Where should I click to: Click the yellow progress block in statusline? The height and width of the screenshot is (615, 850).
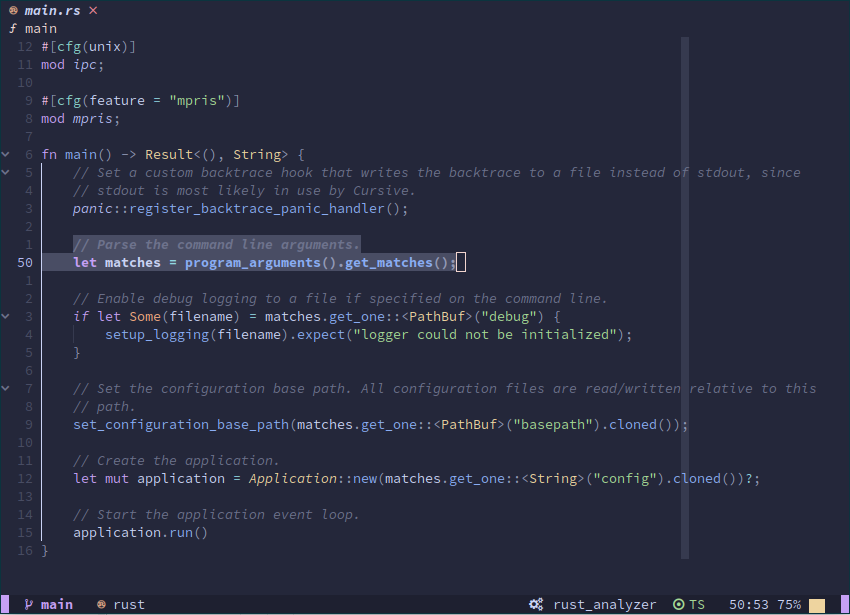tap(817, 605)
